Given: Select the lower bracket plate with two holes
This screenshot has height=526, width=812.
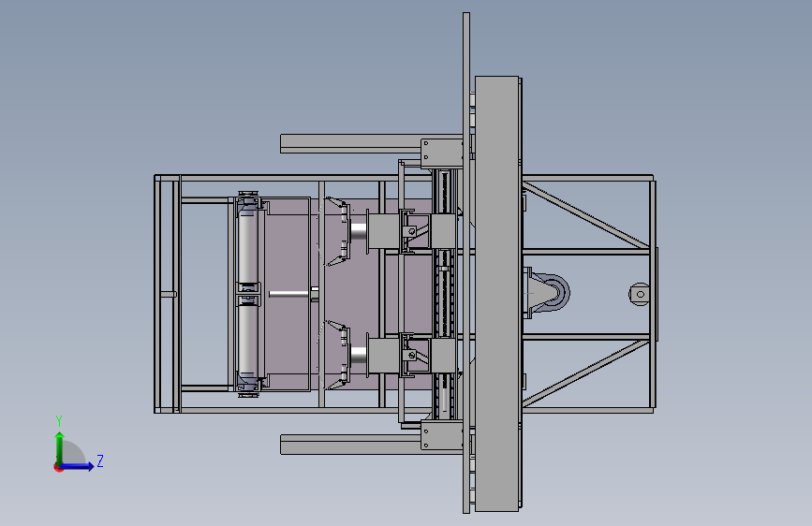Looking at the screenshot, I should 442,435.
